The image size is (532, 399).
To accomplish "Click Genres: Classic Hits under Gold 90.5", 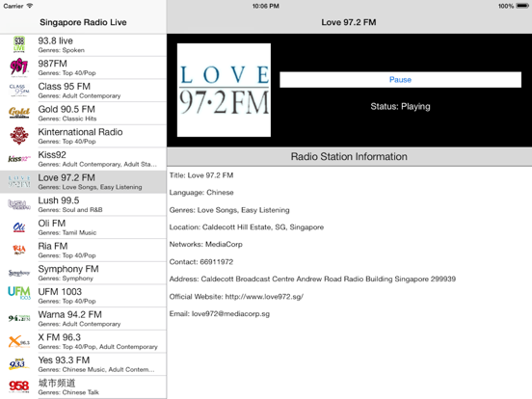I will coord(67,119).
